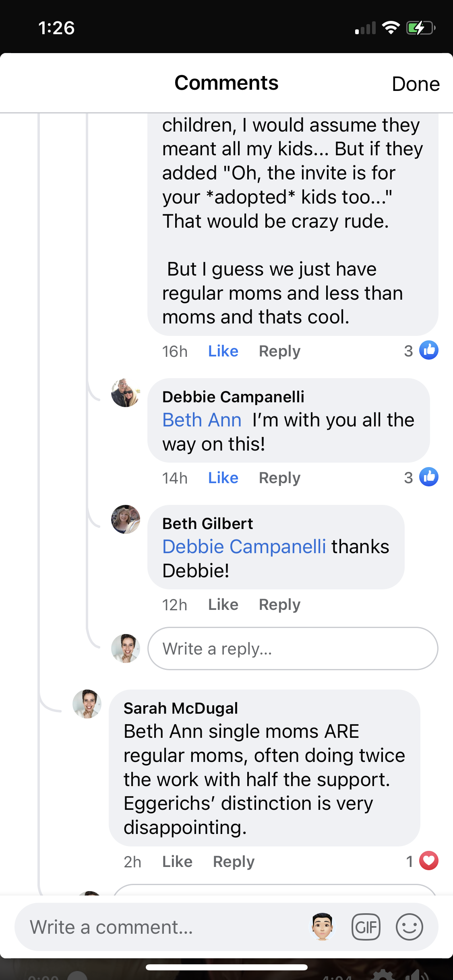Open the tagged Beth Ann mention link

coord(202,420)
